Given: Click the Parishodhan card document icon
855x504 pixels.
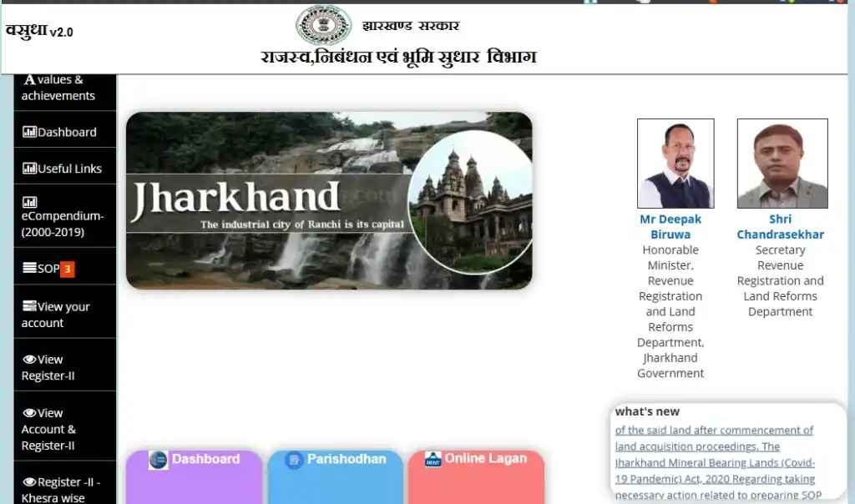Looking at the screenshot, I should [x=294, y=460].
